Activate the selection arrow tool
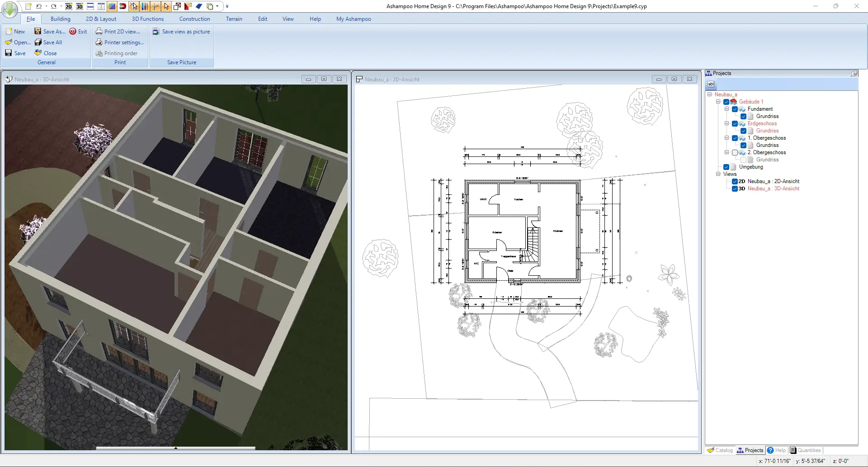The image size is (868, 467). tap(166, 6)
